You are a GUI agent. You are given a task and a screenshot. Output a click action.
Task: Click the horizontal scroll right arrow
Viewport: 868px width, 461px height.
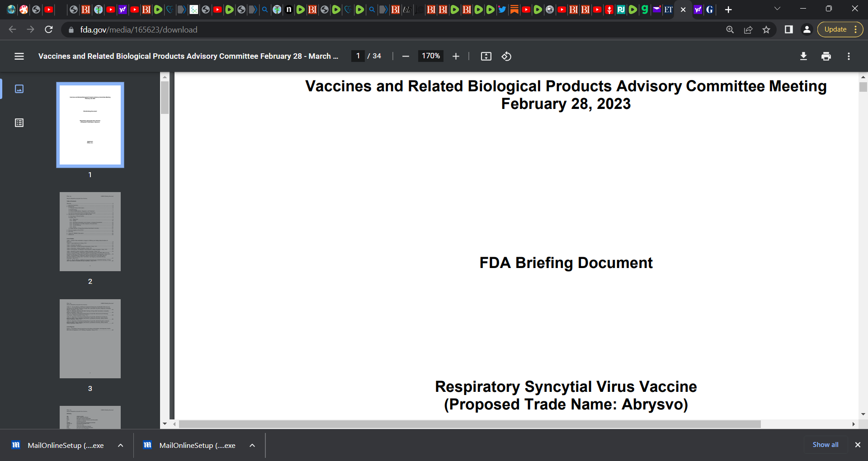click(x=854, y=424)
